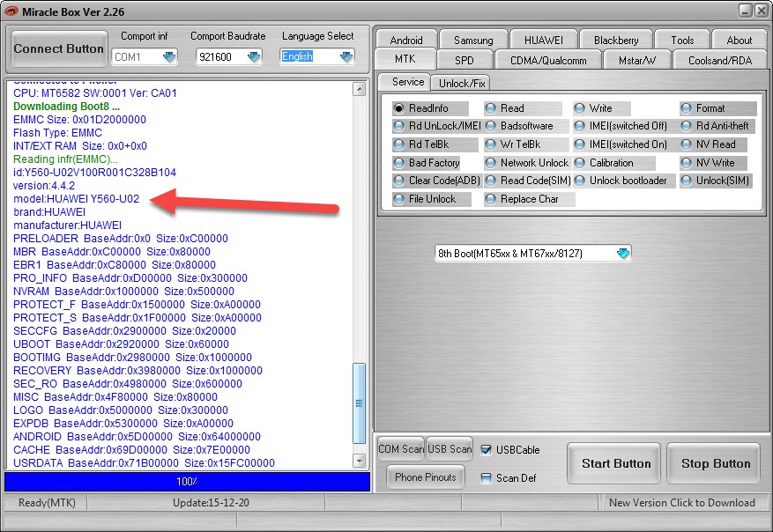Switch to the Tools tab
The image size is (773, 532).
point(682,40)
